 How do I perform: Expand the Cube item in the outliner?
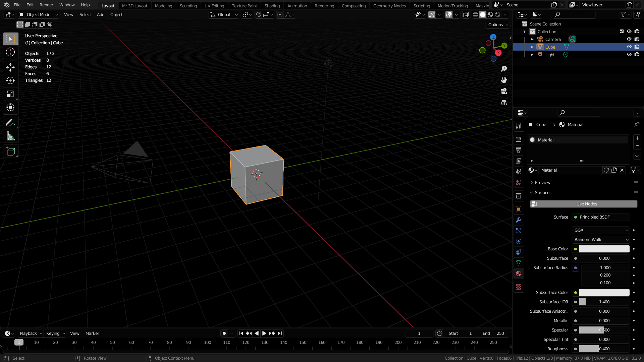pos(532,47)
